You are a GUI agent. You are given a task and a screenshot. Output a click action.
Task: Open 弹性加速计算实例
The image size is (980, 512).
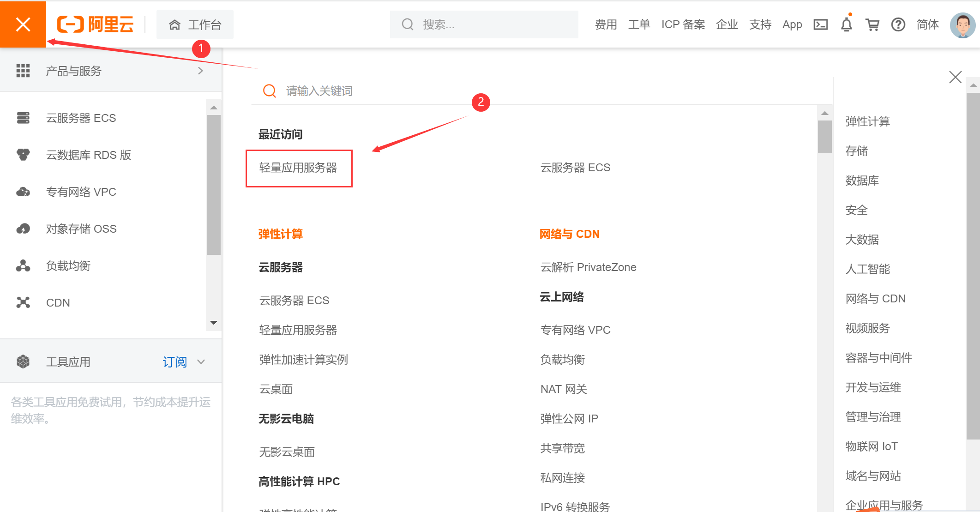click(x=303, y=360)
